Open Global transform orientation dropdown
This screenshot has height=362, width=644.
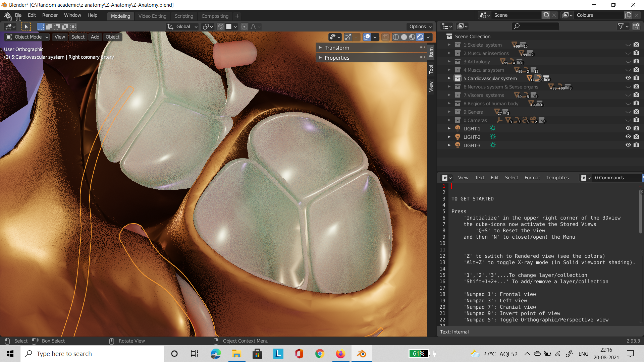point(183,26)
